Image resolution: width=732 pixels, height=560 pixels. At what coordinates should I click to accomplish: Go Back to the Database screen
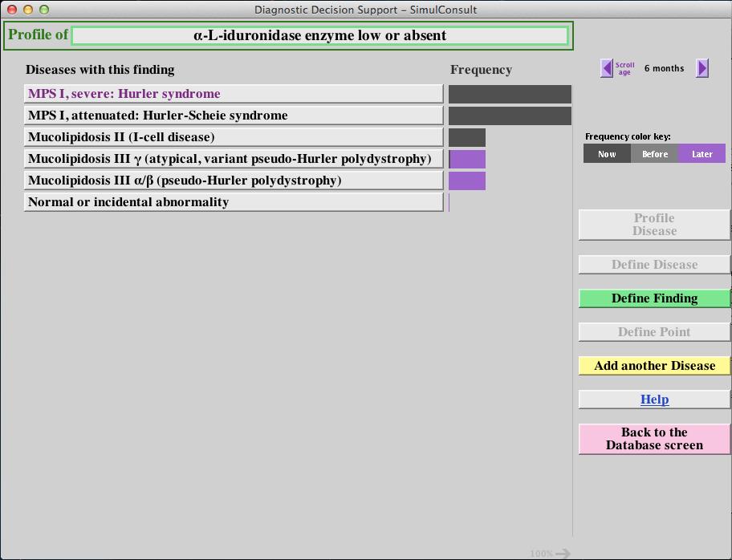(654, 439)
